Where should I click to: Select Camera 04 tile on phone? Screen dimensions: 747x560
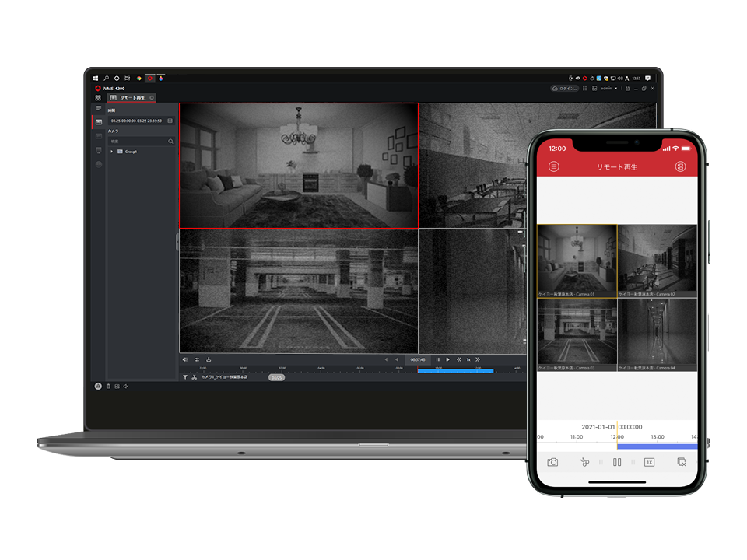coord(658,334)
